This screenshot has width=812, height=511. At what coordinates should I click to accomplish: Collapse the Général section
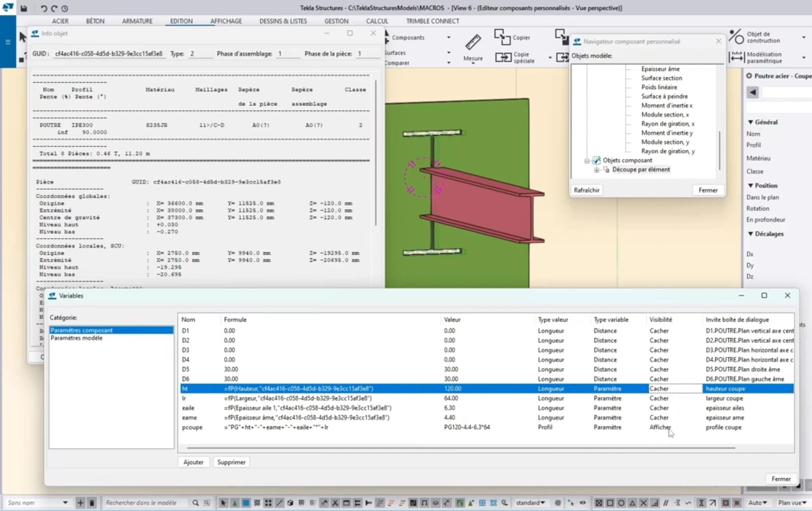pos(751,122)
